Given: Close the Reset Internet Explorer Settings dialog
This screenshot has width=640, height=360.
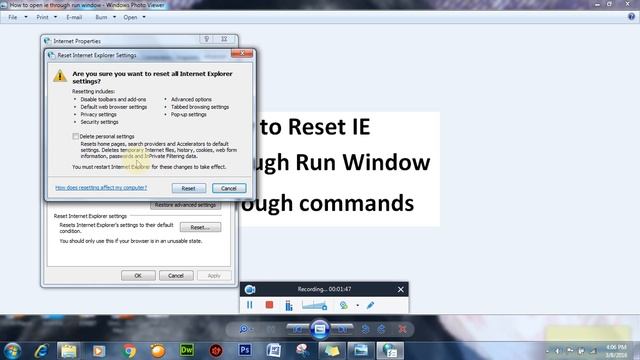Looking at the screenshot, I should tap(242, 53).
